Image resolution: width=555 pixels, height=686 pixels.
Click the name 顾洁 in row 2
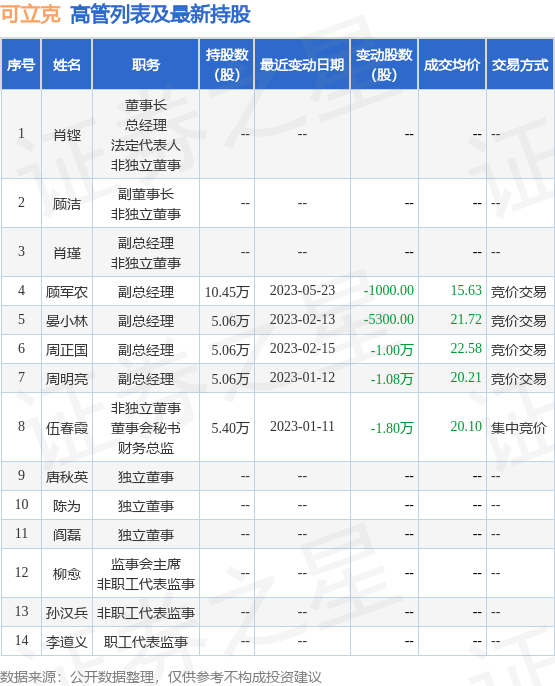[x=67, y=203]
